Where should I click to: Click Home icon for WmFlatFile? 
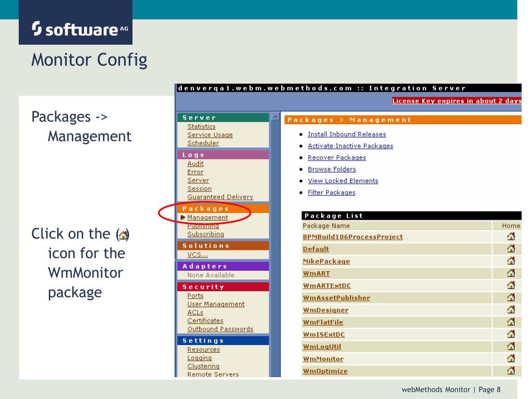coord(511,322)
